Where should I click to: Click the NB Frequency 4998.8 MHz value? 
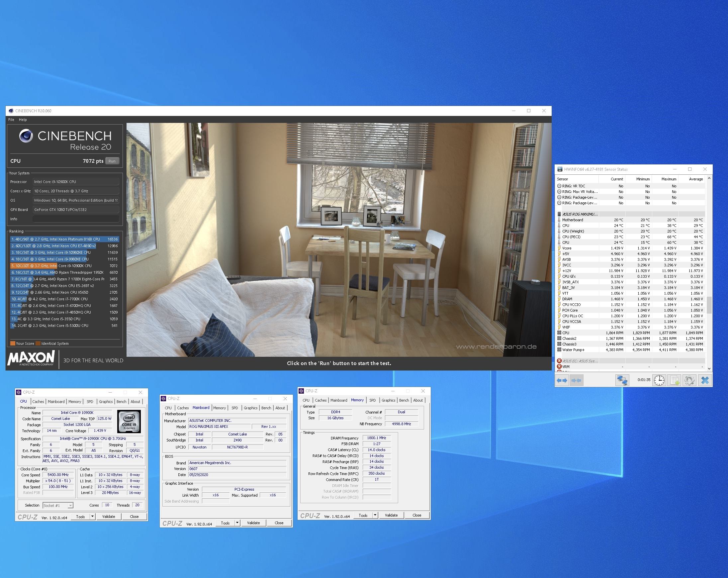402,424
